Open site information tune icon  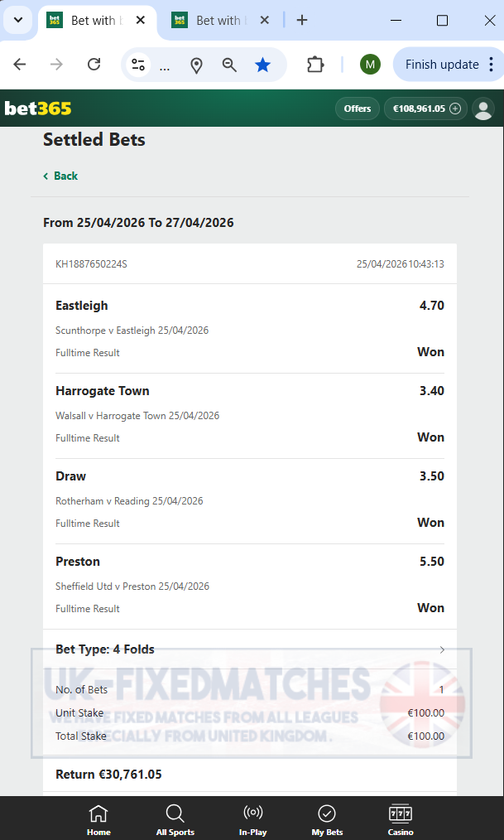point(138,65)
